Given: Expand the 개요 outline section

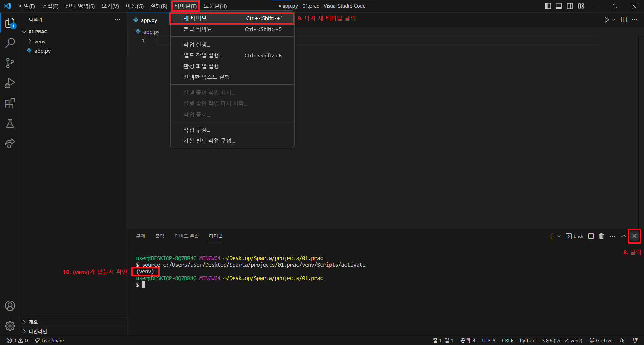Looking at the screenshot, I should (x=33, y=322).
